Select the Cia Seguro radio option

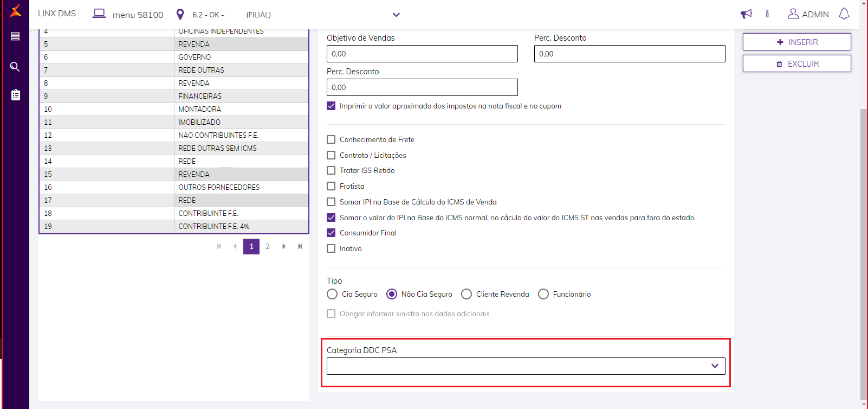tap(332, 294)
